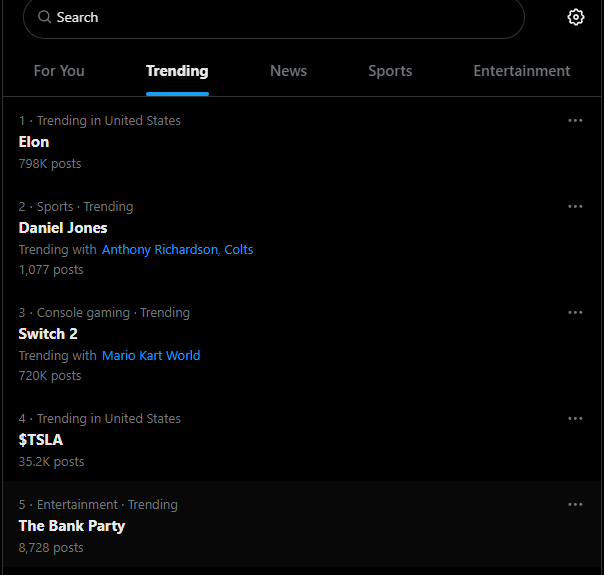
Task: Open more options for Daniel Jones trend
Action: (575, 206)
